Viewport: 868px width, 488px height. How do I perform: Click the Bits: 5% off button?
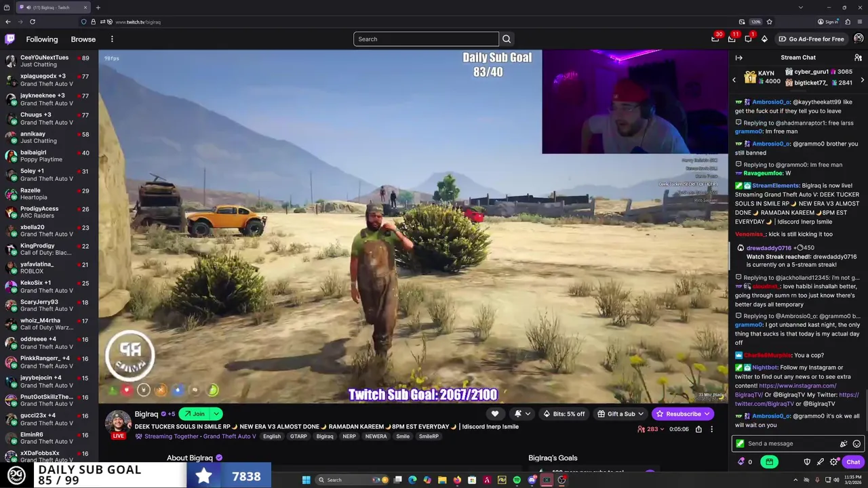[x=563, y=414]
